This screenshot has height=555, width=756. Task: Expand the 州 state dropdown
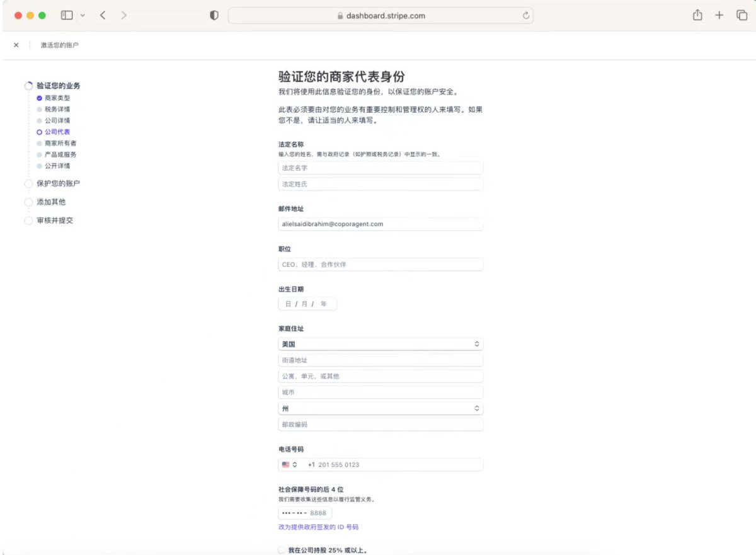381,408
